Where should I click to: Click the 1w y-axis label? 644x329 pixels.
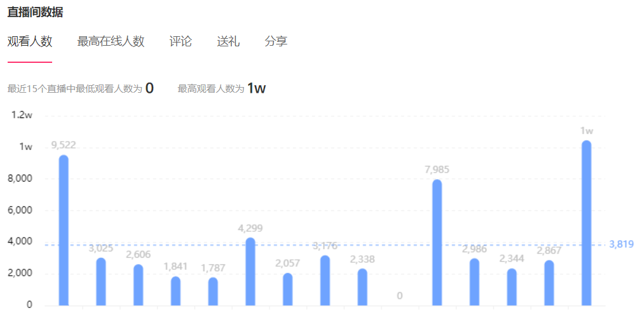pos(25,147)
